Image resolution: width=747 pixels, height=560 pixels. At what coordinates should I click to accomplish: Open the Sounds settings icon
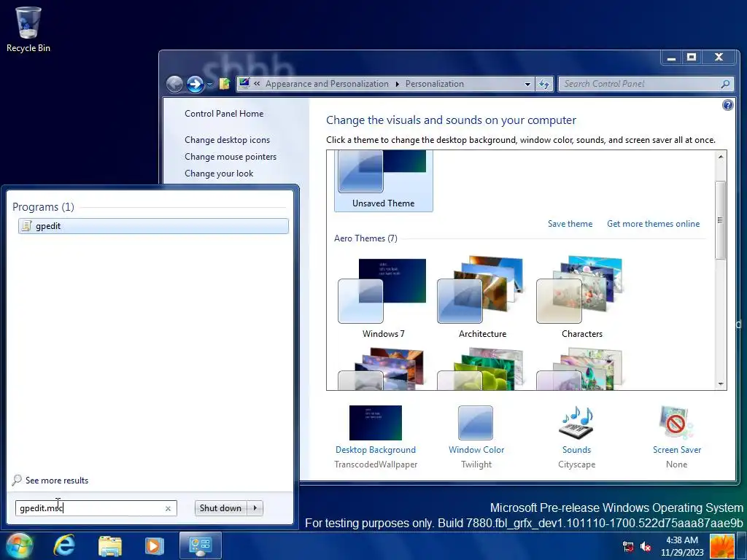(576, 422)
